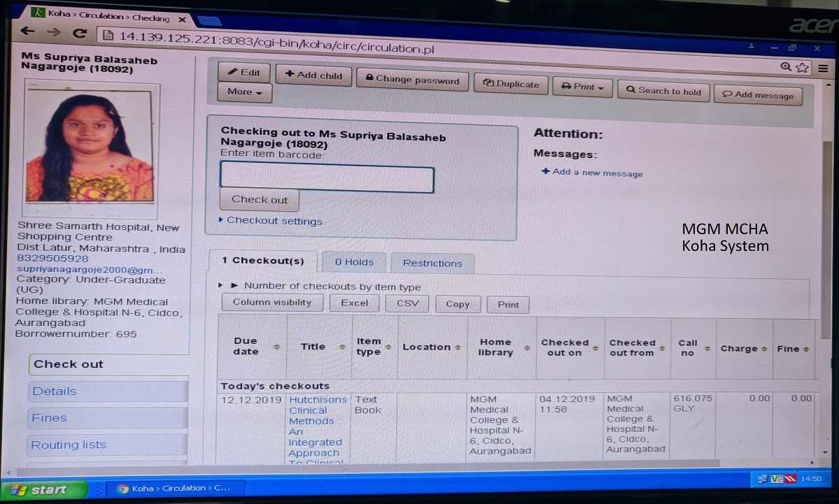Open Routing lists in the patron sidebar
Image resolution: width=839 pixels, height=504 pixels.
point(108,445)
